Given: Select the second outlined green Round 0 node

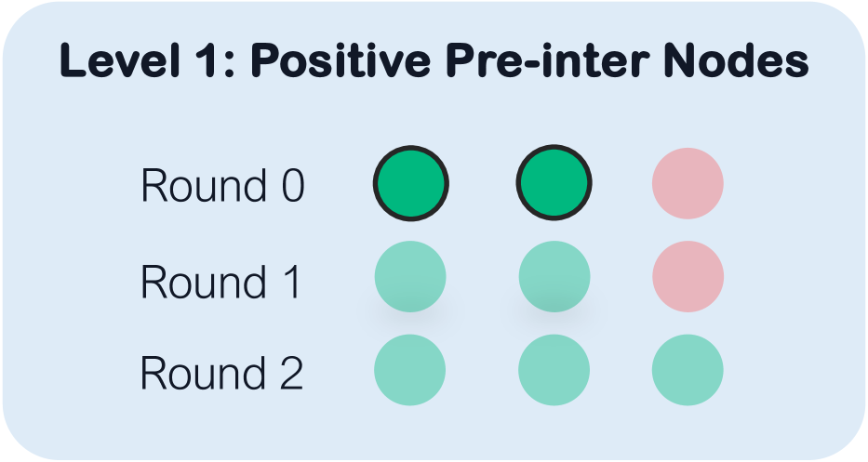Looking at the screenshot, I should (x=554, y=182).
